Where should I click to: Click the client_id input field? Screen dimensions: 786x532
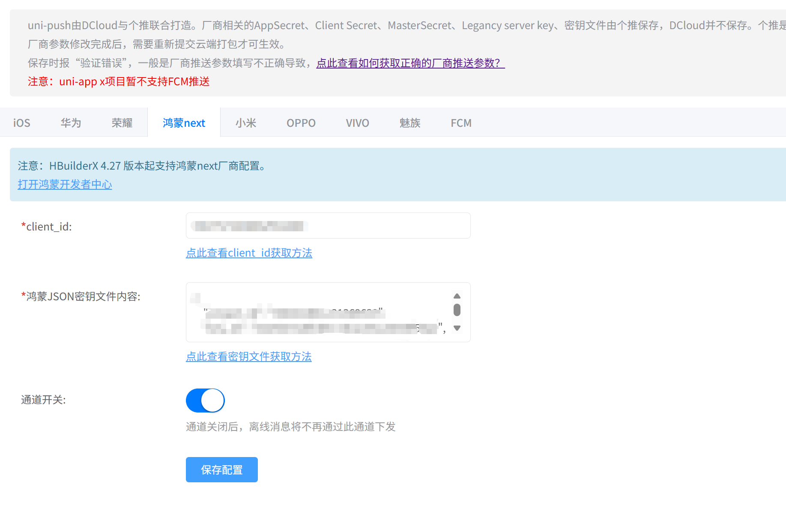328,226
